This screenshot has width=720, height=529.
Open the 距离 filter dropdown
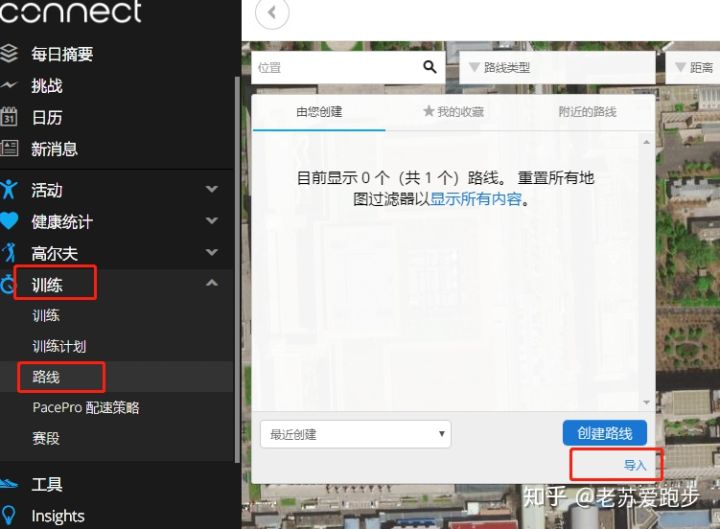coord(693,68)
